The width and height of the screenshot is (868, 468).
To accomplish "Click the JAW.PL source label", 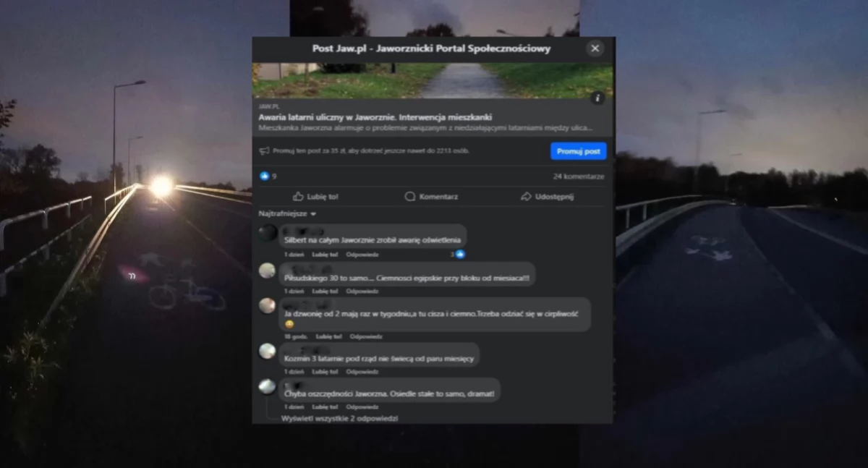I will coord(268,107).
